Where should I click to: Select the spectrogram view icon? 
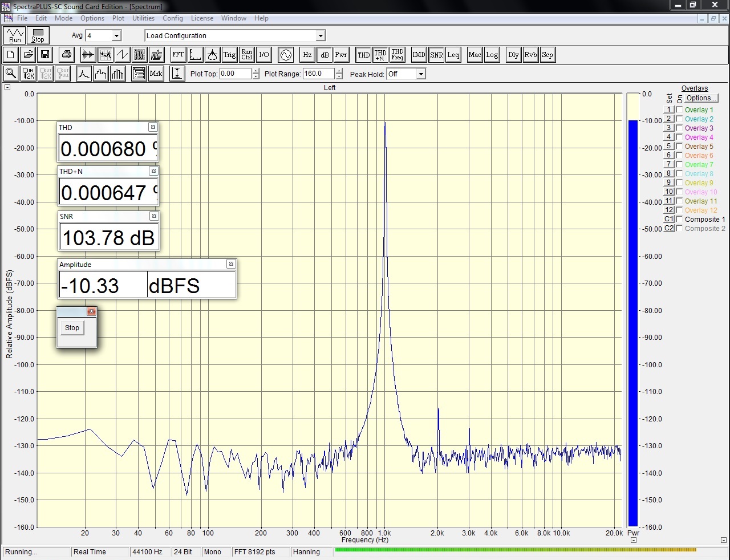tap(139, 55)
